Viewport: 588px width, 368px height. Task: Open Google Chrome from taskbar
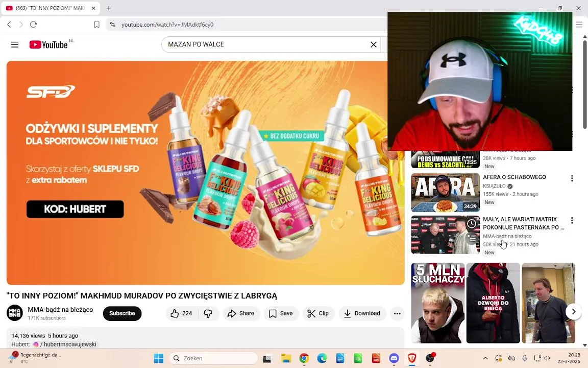tap(304, 359)
